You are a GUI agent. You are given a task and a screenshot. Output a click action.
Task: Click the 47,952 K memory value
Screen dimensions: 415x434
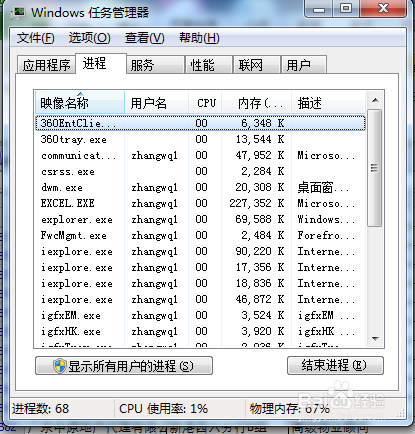coord(260,155)
